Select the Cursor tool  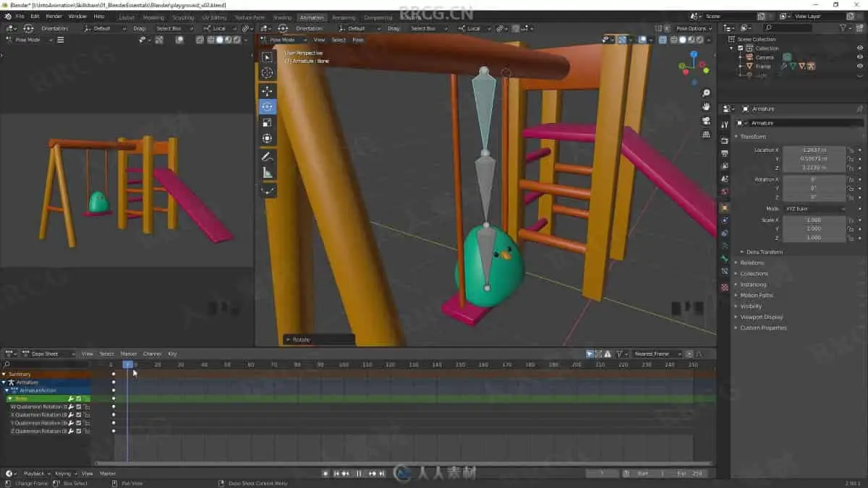pyautogui.click(x=267, y=73)
